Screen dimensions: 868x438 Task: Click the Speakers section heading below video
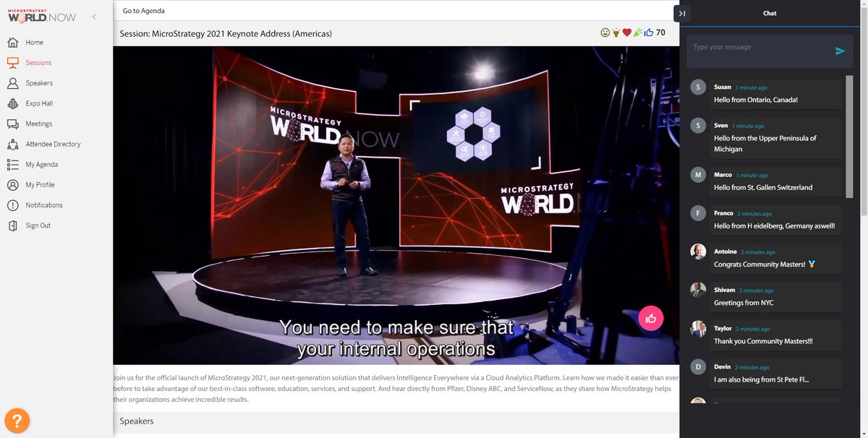137,421
